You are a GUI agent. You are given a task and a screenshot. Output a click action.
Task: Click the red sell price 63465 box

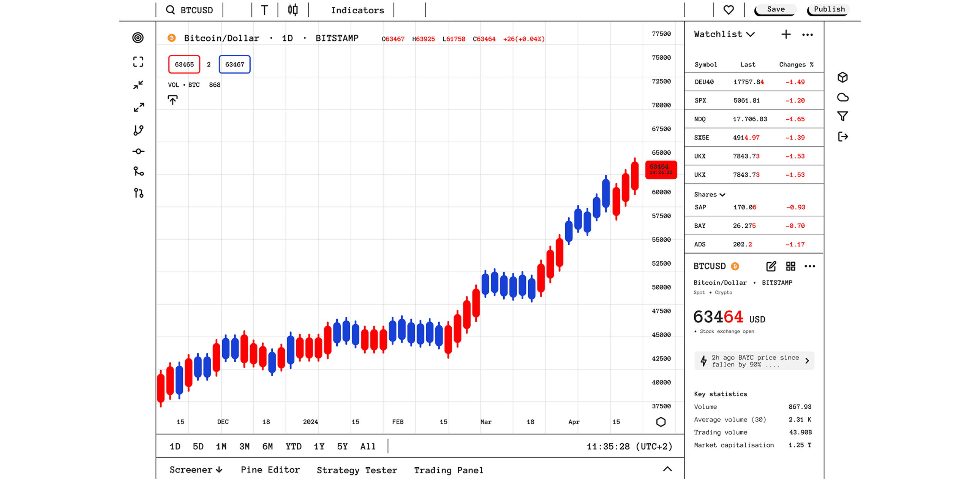184,64
